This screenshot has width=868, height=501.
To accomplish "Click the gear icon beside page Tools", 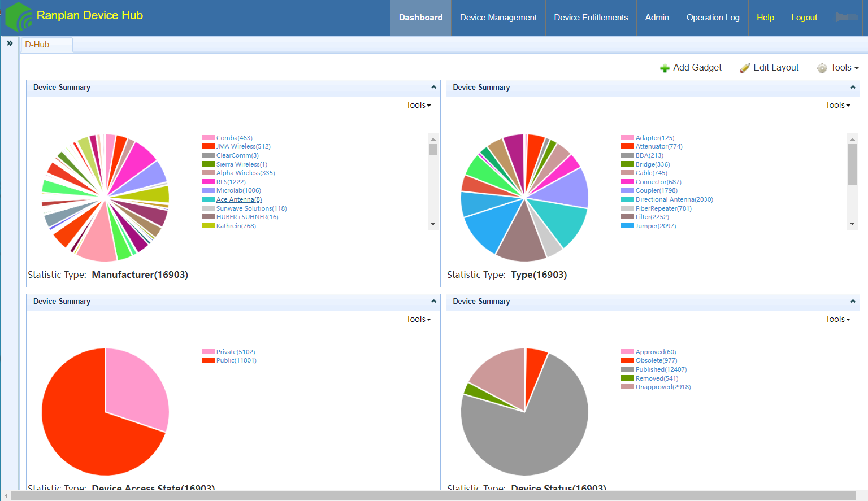I will point(822,68).
